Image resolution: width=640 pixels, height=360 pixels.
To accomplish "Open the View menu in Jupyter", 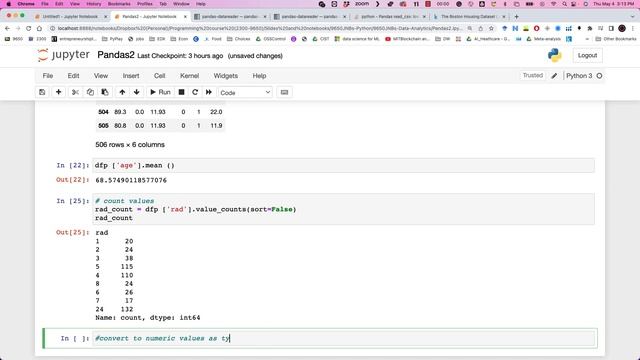I will [x=101, y=76].
